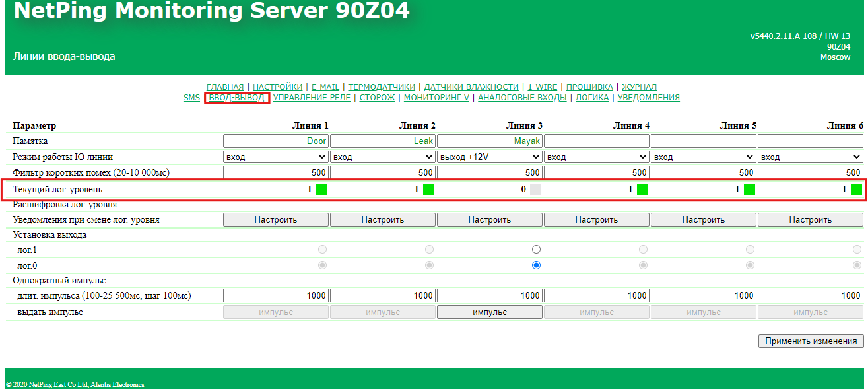Screen dimensions: 868x389
Task: Click the Line 5 pulse duration field
Action: click(x=703, y=296)
